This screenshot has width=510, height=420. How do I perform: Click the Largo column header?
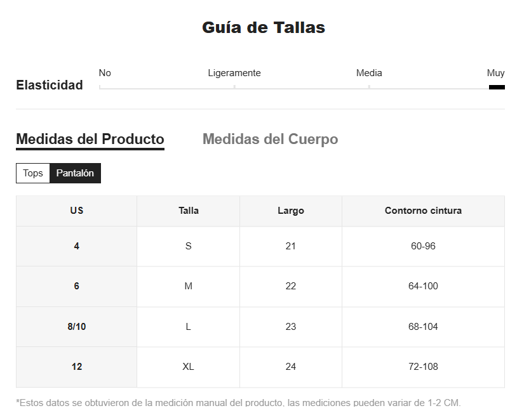point(291,211)
